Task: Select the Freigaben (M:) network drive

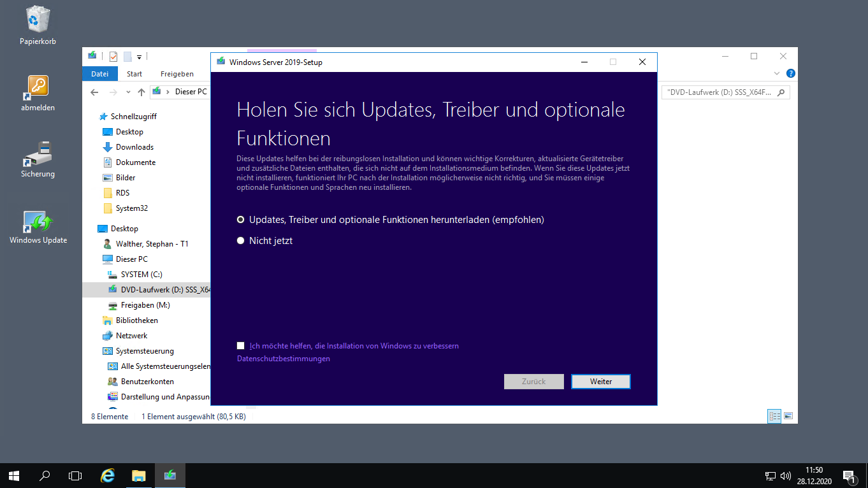Action: (145, 305)
